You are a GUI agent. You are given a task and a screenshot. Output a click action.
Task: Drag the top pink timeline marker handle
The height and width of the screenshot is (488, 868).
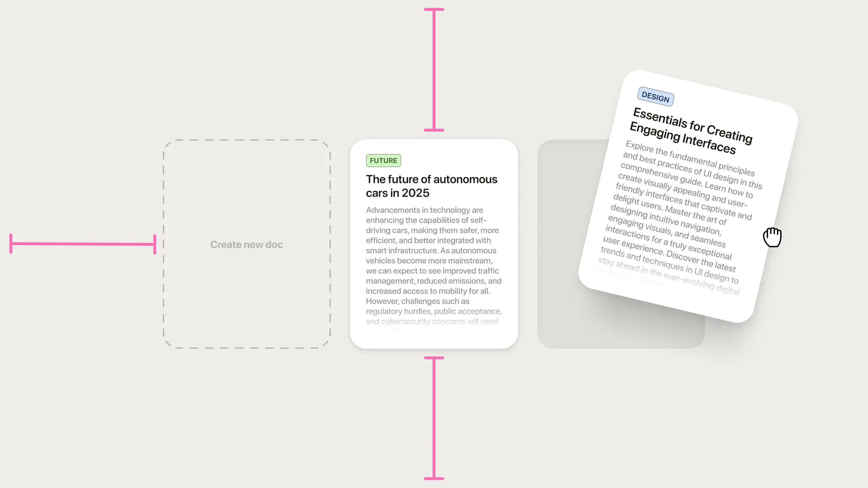click(x=434, y=9)
